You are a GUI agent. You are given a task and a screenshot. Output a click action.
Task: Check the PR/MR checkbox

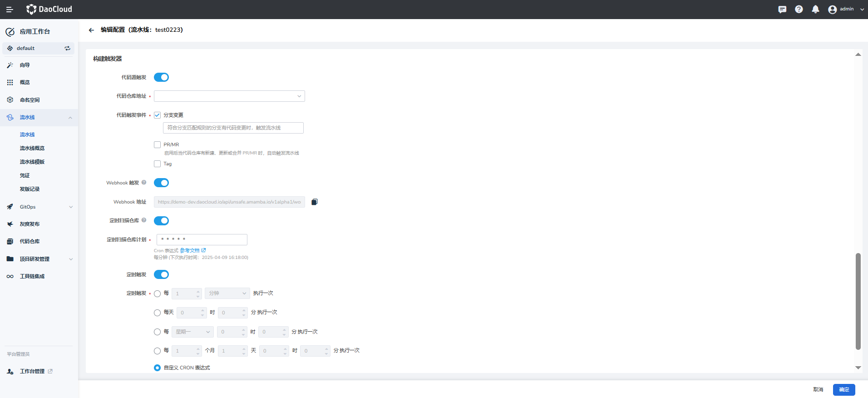pyautogui.click(x=158, y=145)
